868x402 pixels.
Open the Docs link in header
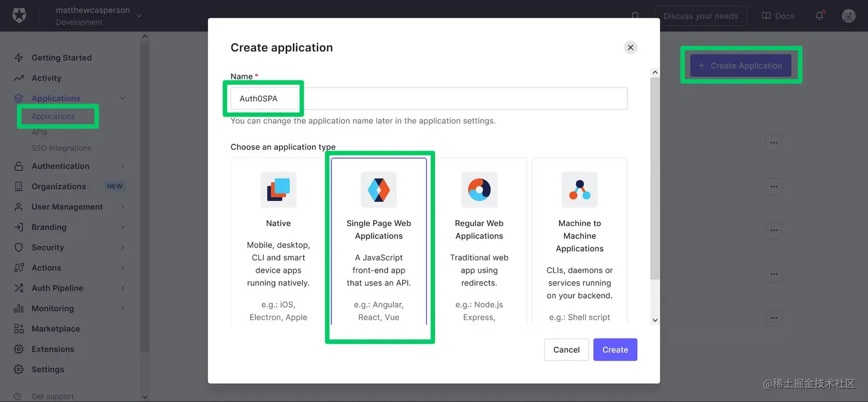point(778,15)
